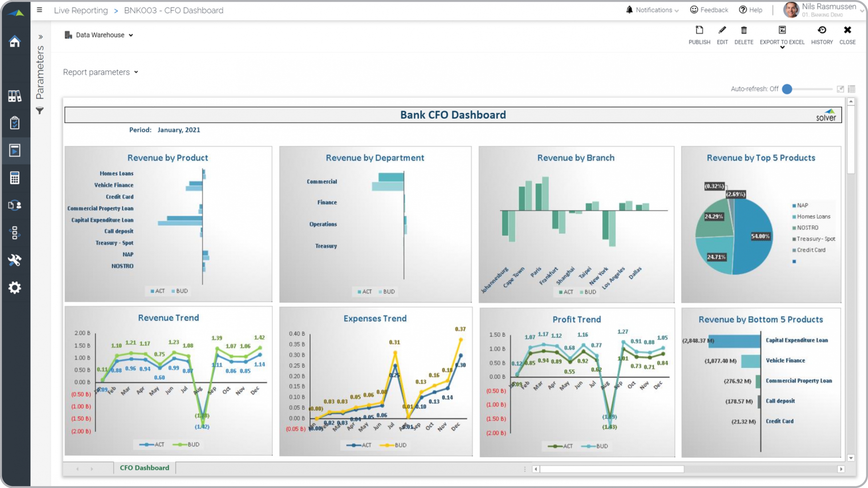Toggle the hamburger menu button
Screen dimensions: 868x488
tap(40, 10)
